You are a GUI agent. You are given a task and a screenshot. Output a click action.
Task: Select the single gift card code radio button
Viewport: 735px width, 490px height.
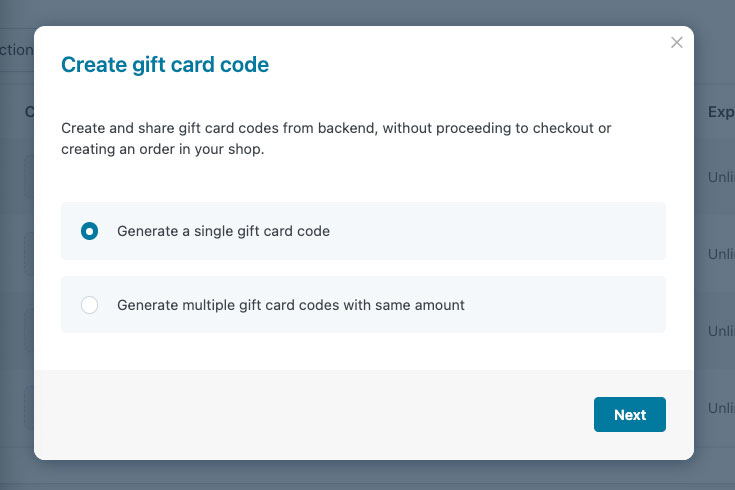click(x=90, y=231)
